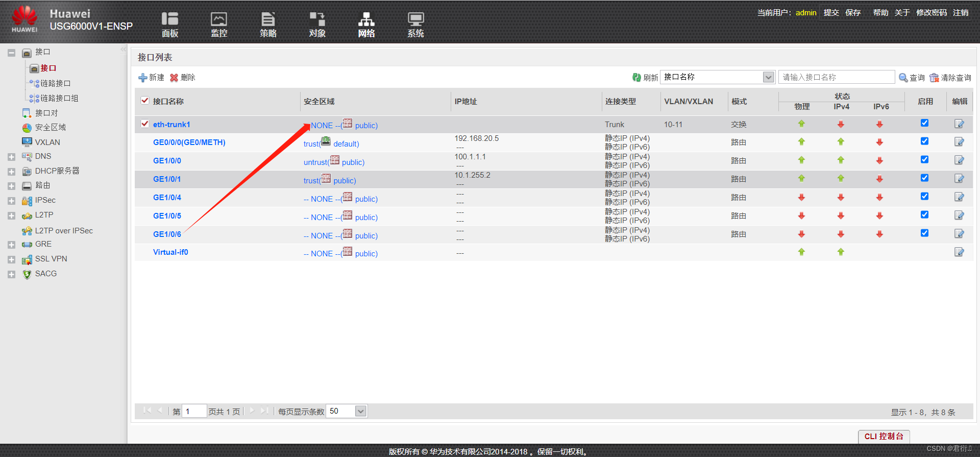Screen dimensions: 980x457
Task: Click eth-trunk1 physical status up arrow
Action: coord(801,124)
